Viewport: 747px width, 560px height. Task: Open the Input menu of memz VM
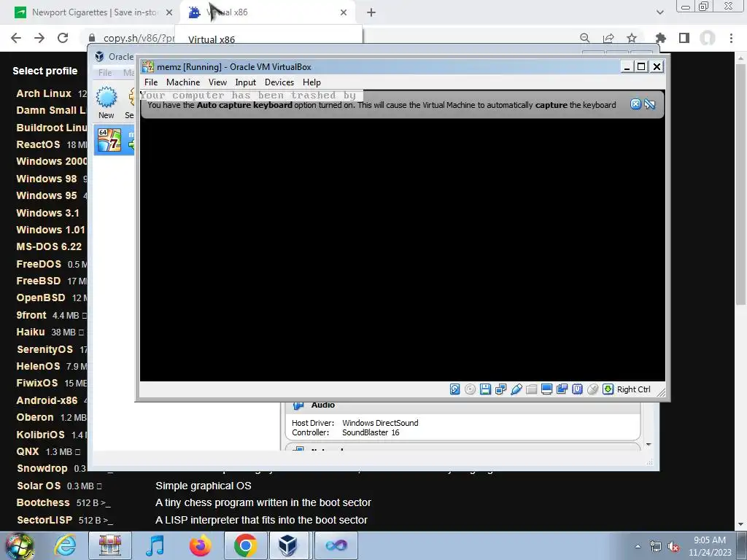pos(245,82)
